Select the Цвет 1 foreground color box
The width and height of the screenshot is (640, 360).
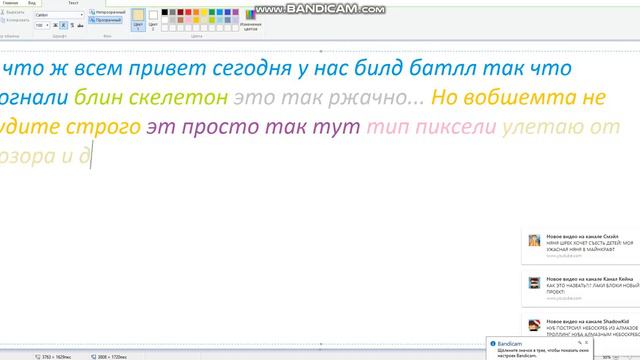[138, 20]
